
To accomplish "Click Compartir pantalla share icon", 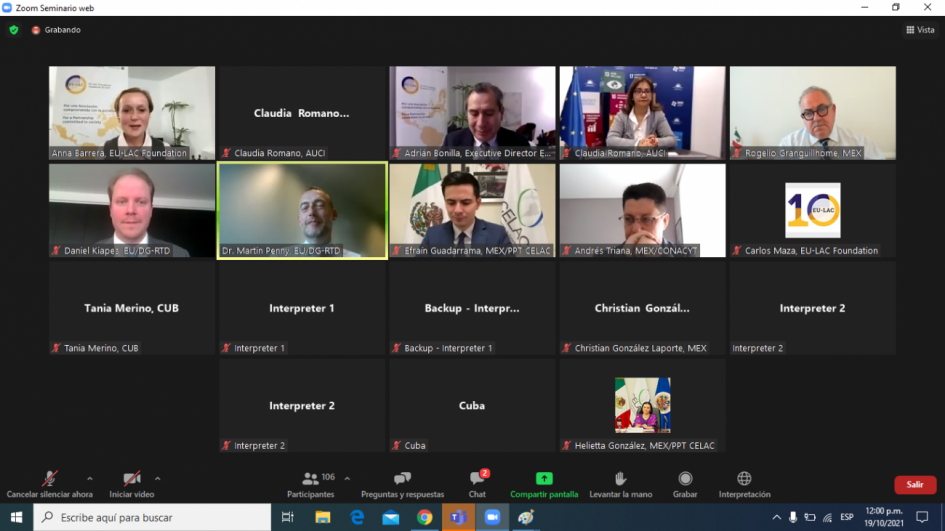I will pos(544,479).
